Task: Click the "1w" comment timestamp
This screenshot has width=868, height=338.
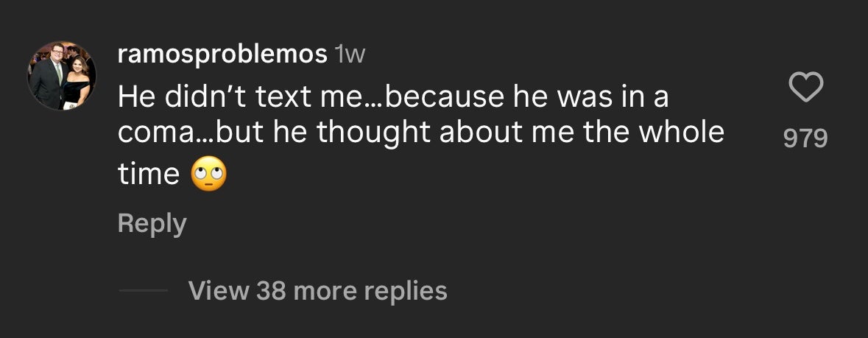Action: click(x=350, y=54)
